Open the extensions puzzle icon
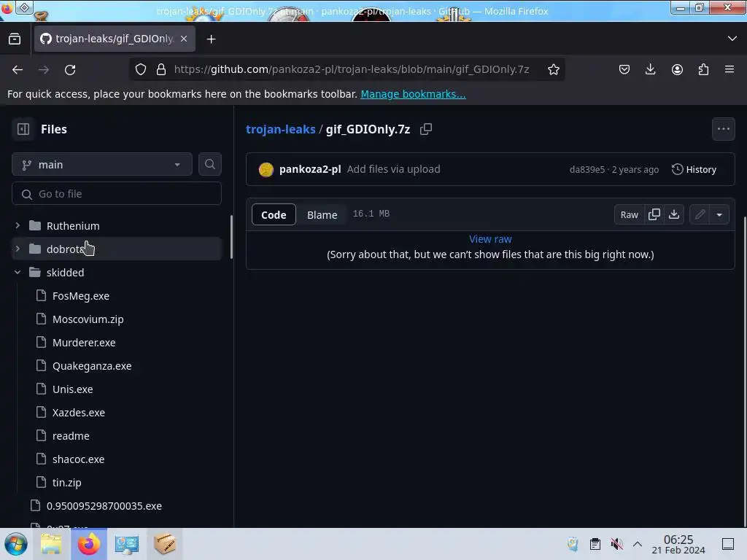The width and height of the screenshot is (747, 560). [703, 69]
